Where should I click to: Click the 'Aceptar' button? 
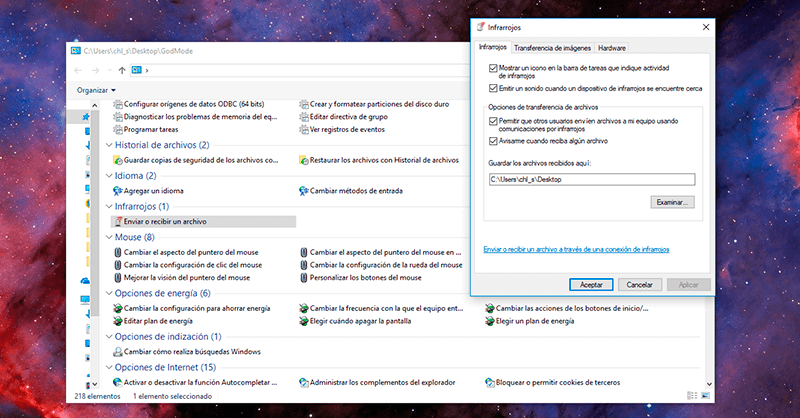(591, 285)
